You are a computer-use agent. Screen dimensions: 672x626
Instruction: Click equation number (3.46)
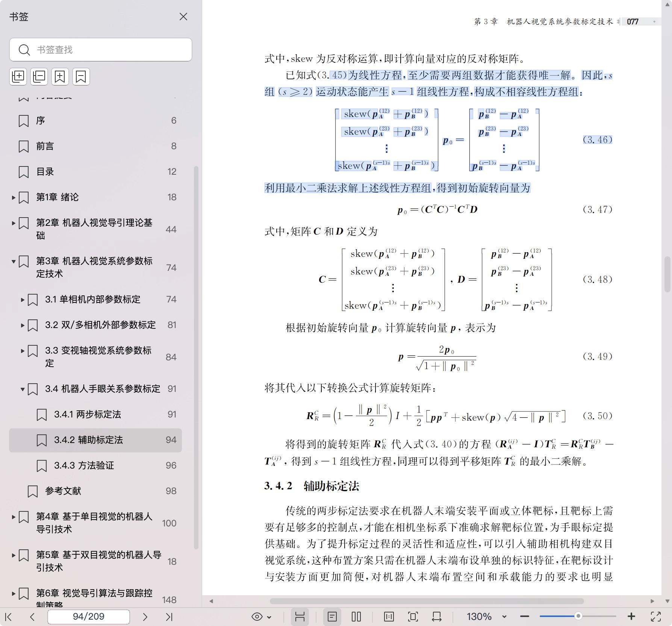coord(598,140)
